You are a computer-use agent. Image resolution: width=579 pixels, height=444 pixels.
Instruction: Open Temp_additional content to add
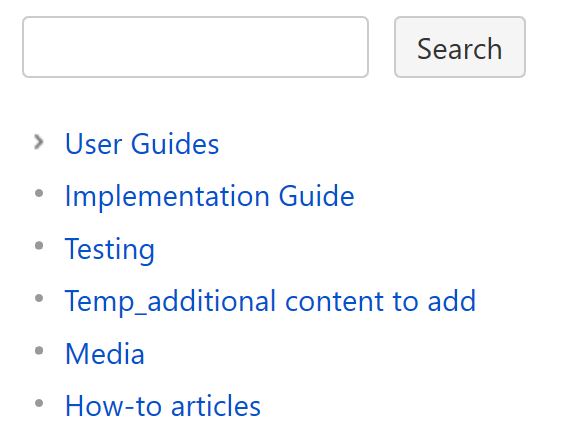[x=270, y=302]
